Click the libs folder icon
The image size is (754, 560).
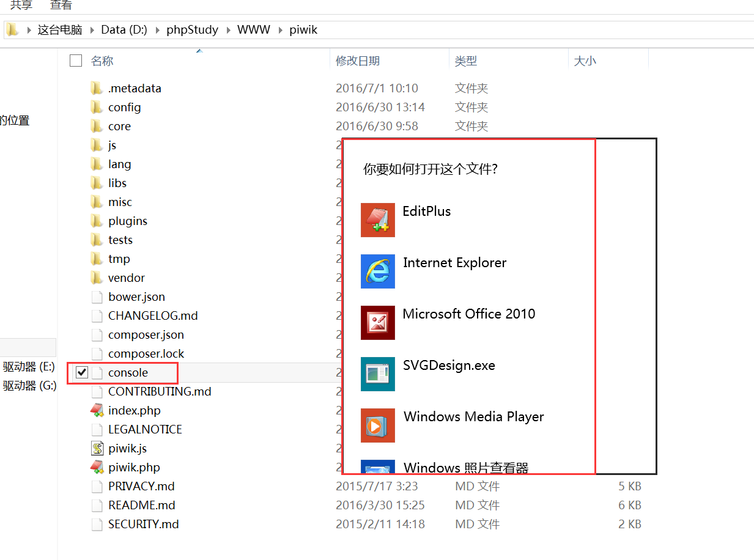pyautogui.click(x=96, y=183)
